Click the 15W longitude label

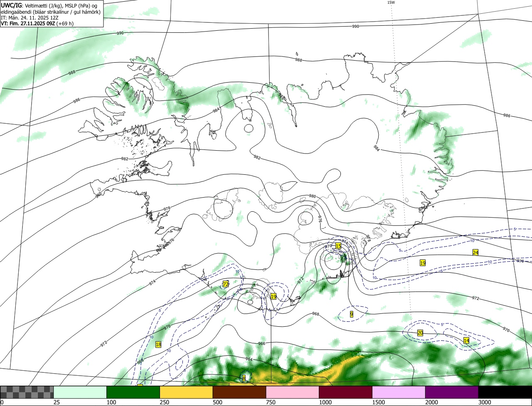391,2
